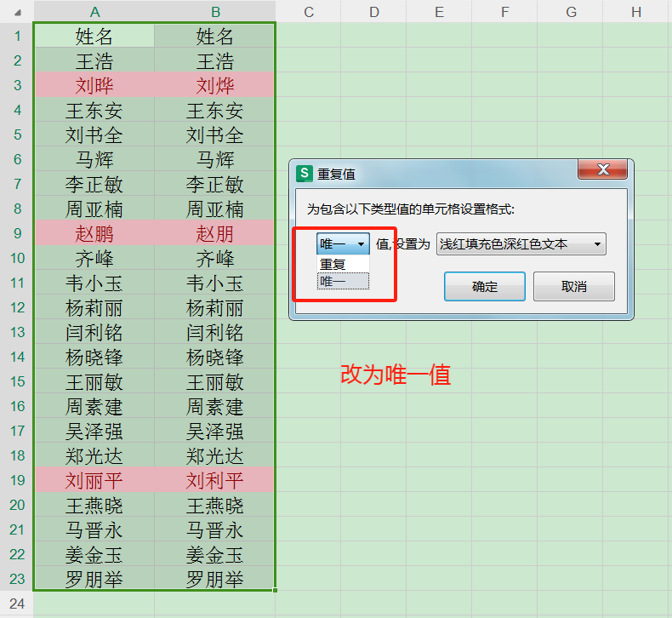Click cell B1 containing 姓名

[214, 36]
